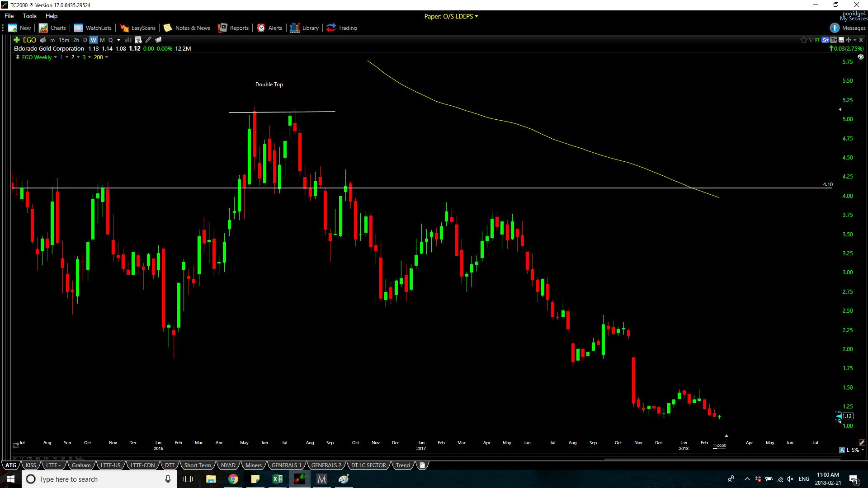Open the more time frames dropdown arrow

click(119, 40)
